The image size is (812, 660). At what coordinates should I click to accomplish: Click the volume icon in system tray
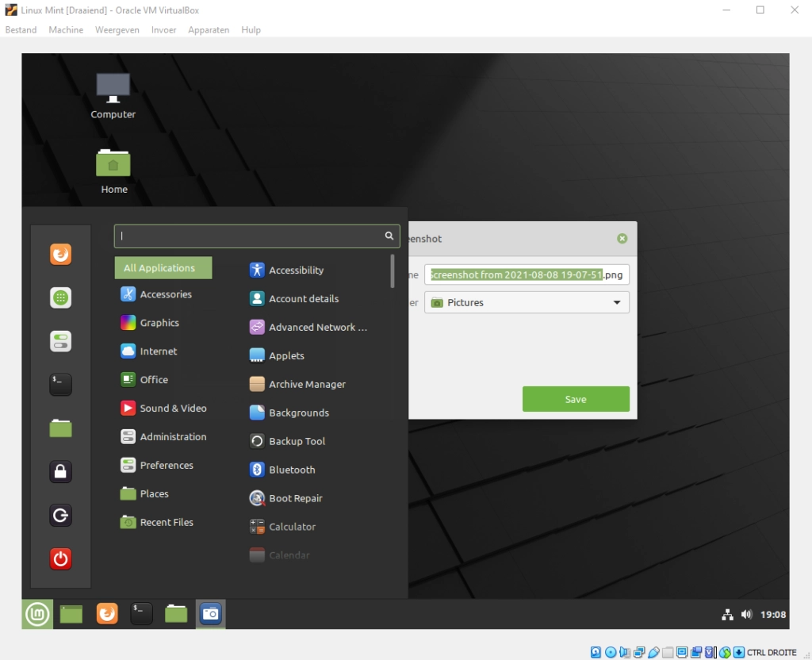746,614
